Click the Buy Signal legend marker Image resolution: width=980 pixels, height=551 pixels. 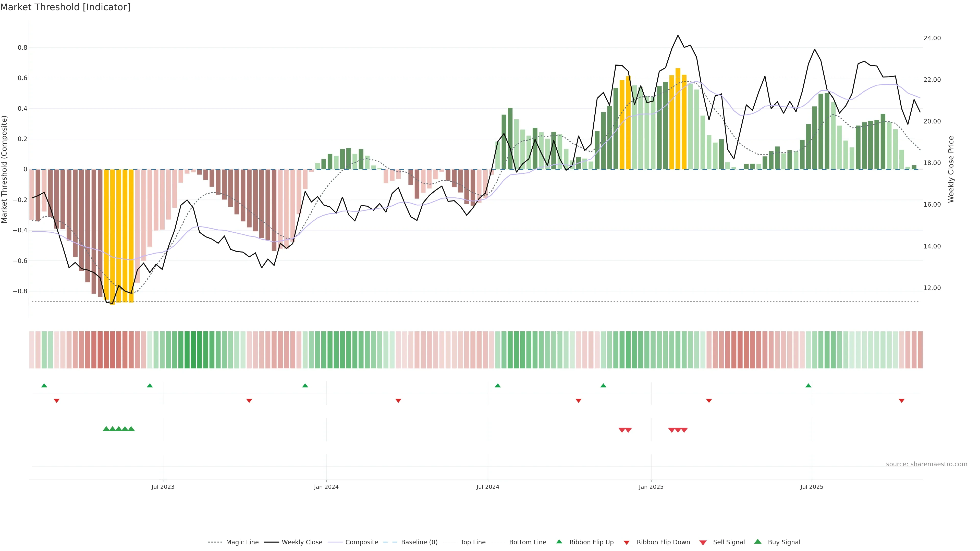[758, 542]
